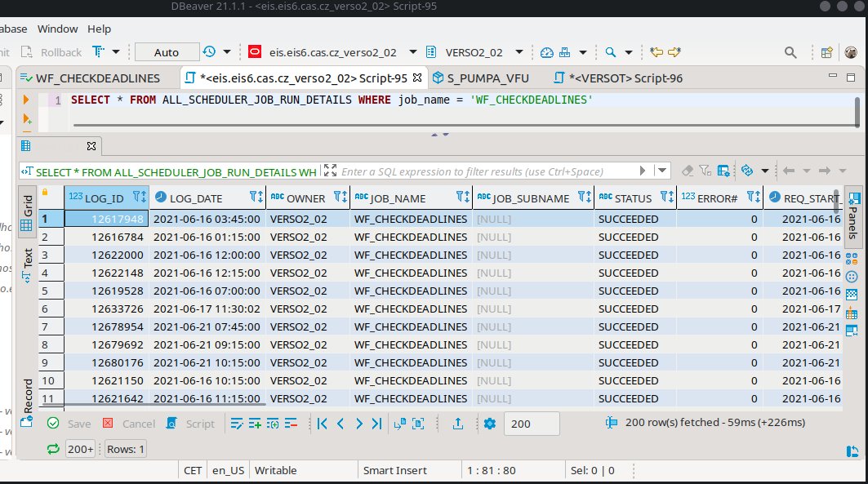Click the fetch size input showing 200
The image size is (868, 484).
coord(532,424)
